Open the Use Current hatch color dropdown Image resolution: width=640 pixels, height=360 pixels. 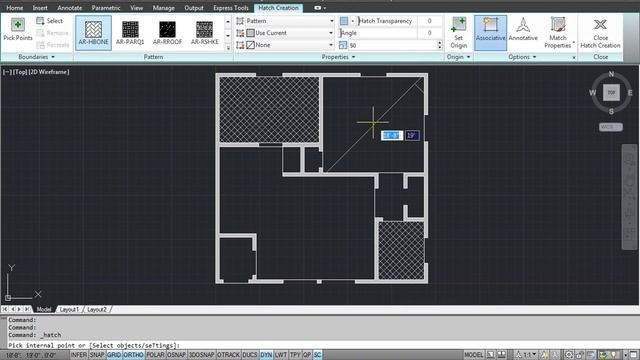290,33
